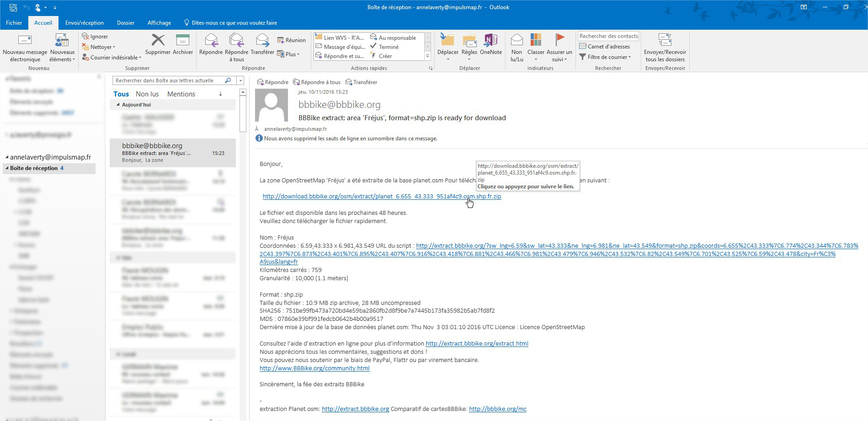Open the Nouveaux éléments menu
This screenshot has width=868, height=421.
[62, 48]
